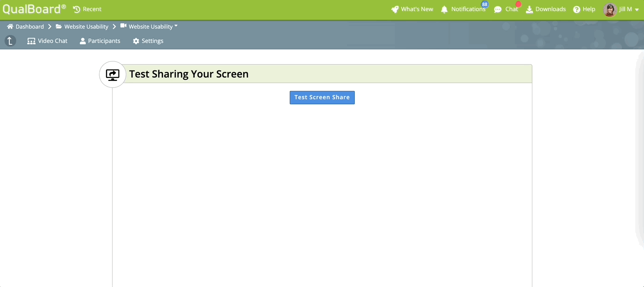Click the QualBoard logo
The width and height of the screenshot is (644, 287).
(34, 9)
